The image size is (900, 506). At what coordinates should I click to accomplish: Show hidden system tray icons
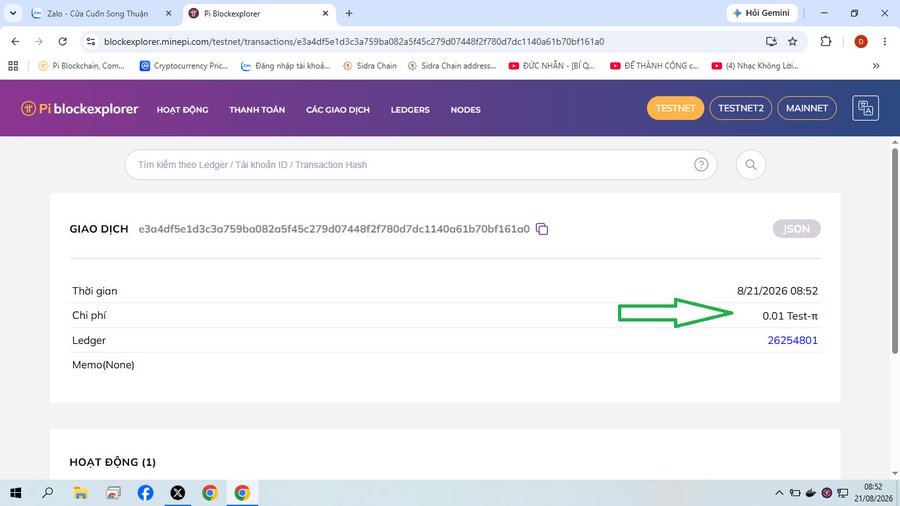tap(779, 493)
